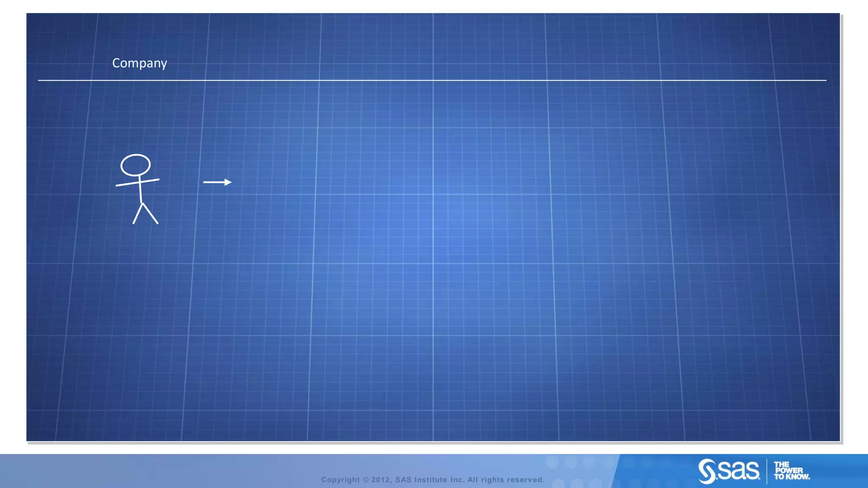Image resolution: width=868 pixels, height=488 pixels.
Task: Select the 'Company' title text
Action: coord(139,63)
